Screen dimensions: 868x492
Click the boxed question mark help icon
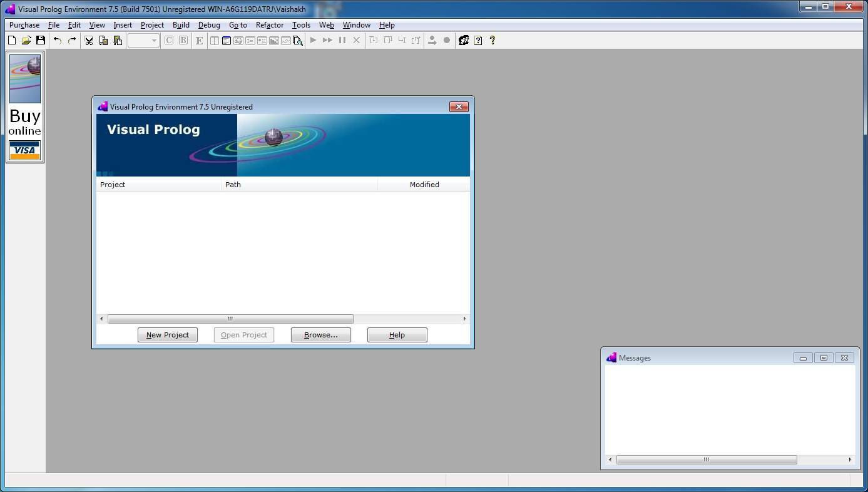(478, 40)
